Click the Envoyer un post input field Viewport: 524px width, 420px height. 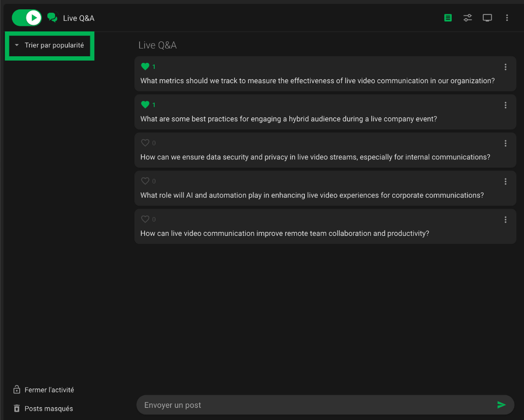click(314, 405)
